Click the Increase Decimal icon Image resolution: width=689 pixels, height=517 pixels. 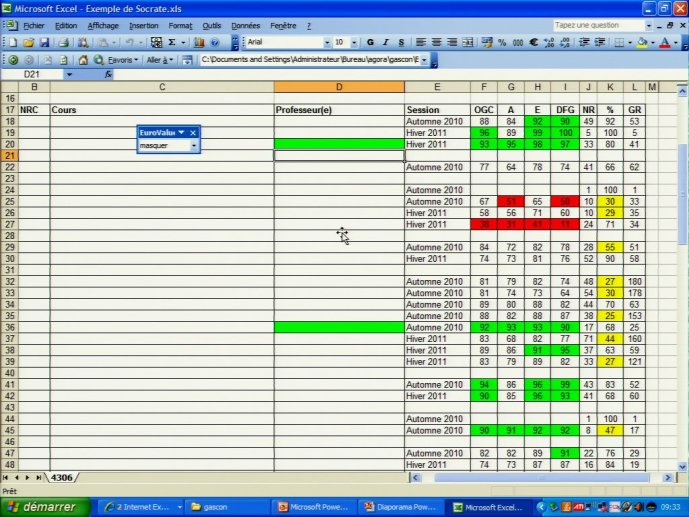[x=549, y=43]
